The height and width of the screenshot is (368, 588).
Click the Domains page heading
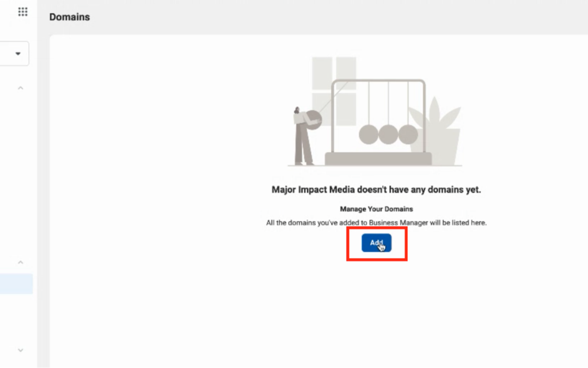(69, 17)
